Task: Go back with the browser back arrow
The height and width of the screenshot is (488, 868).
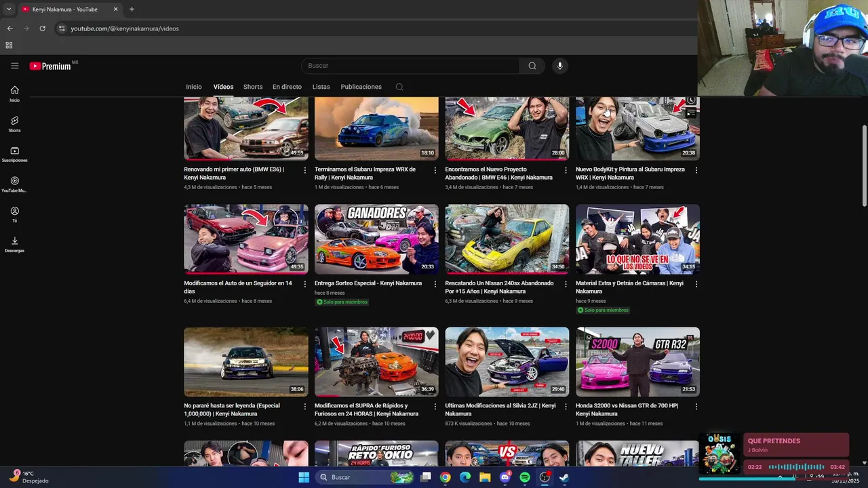Action: point(9,28)
